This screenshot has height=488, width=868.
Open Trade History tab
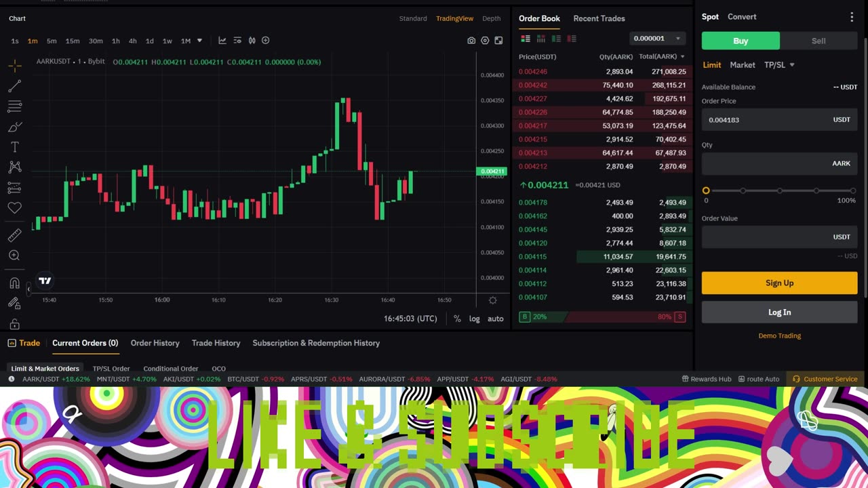[x=216, y=343]
